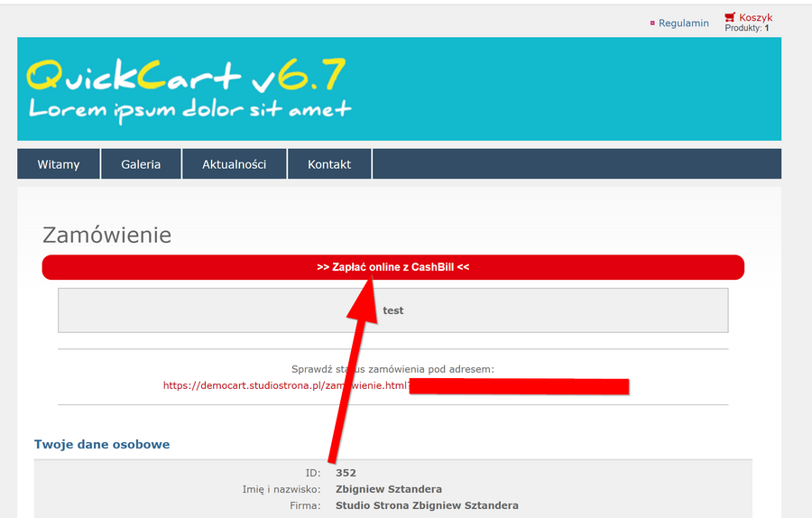Open the Kontakt menu item
Screen dimensions: 812x518
point(329,164)
